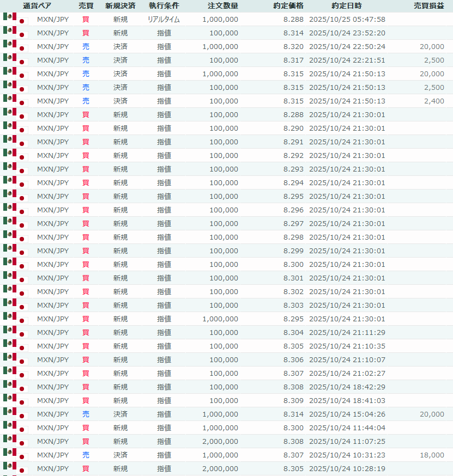Select flag icon for the 10:28:19 buy order
This screenshot has width=453, height=476.
click(15, 469)
